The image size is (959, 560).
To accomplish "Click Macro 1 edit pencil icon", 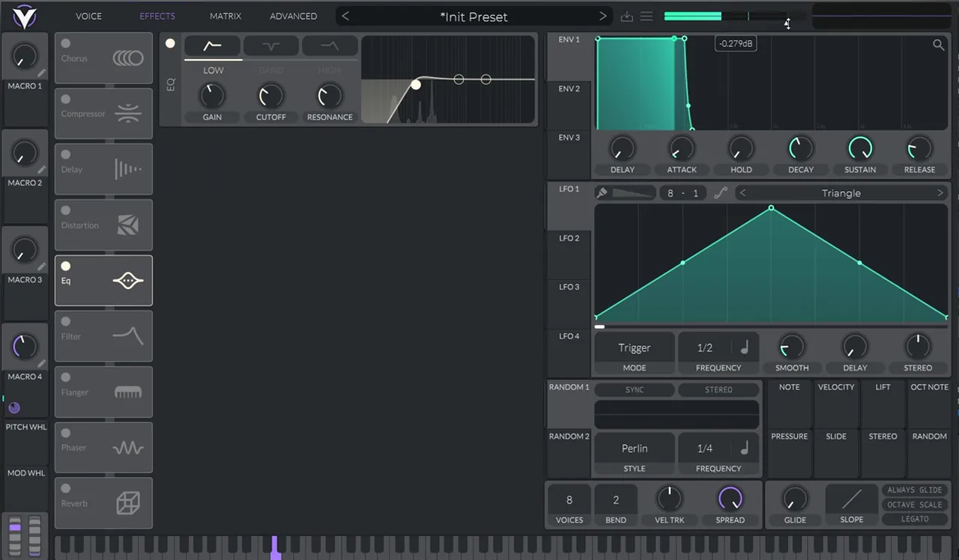I will pos(42,73).
